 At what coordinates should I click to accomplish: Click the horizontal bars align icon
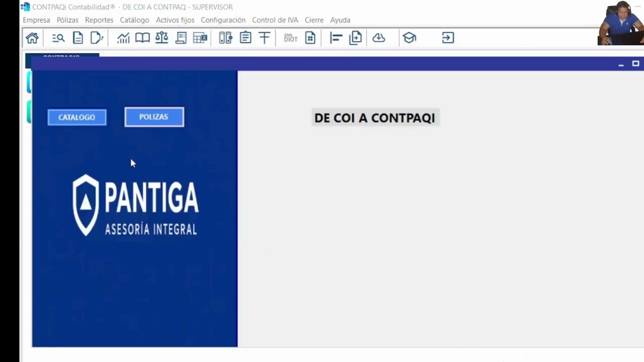pos(336,38)
